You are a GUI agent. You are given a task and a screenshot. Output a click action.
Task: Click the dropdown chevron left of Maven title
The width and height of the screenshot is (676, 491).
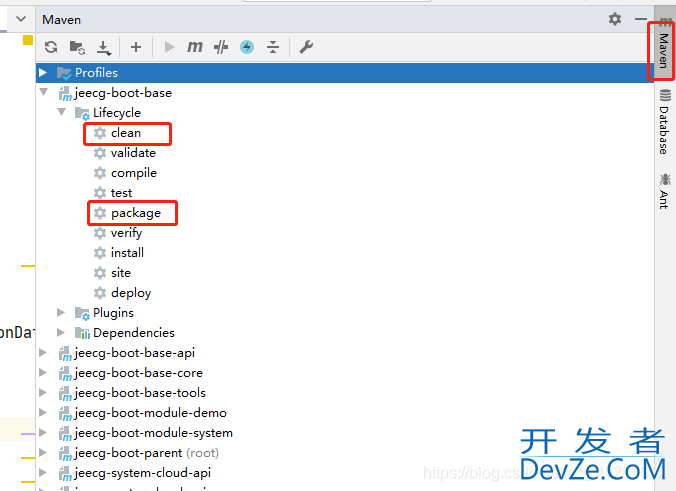(x=21, y=19)
